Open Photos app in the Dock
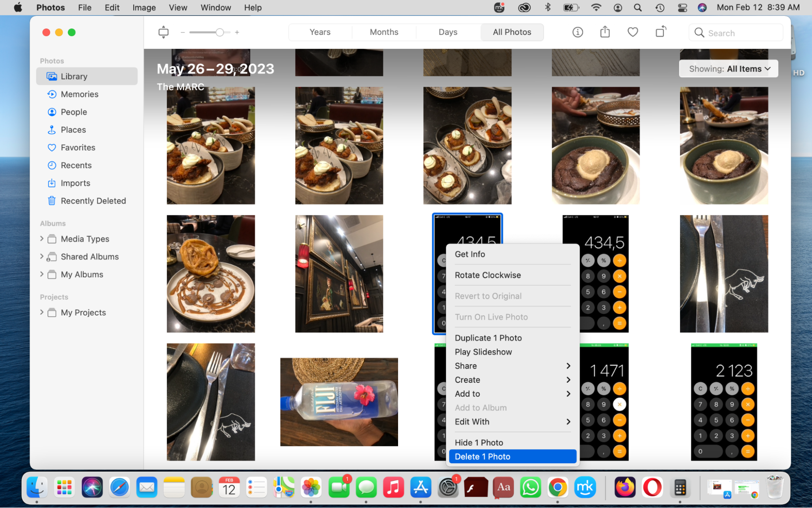The width and height of the screenshot is (812, 508). (311, 487)
